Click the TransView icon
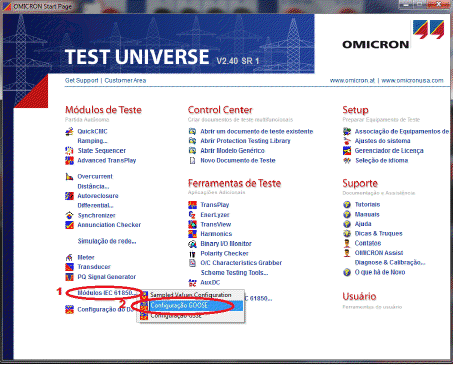 [192, 224]
